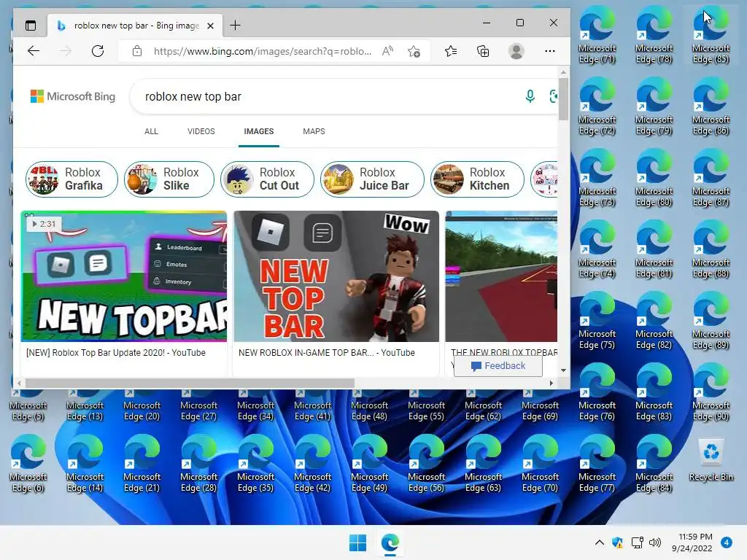Viewport: 747px width, 560px height.
Task: Go to Microsoft Bing home logo
Action: coord(73,97)
